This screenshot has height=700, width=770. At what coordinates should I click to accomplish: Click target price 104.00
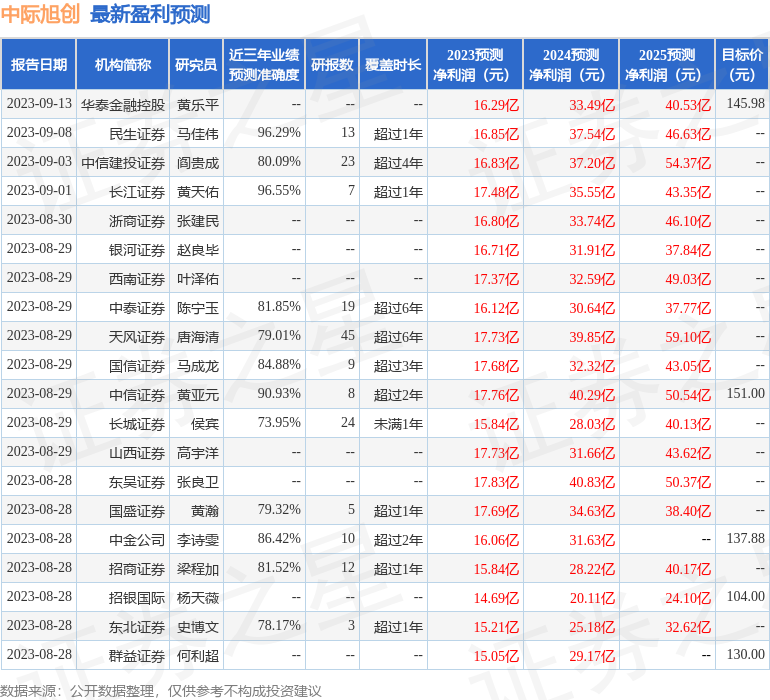[745, 596]
